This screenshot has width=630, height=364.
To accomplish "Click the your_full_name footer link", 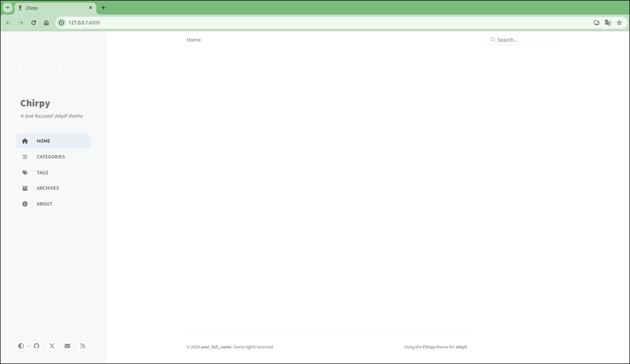I will click(216, 347).
